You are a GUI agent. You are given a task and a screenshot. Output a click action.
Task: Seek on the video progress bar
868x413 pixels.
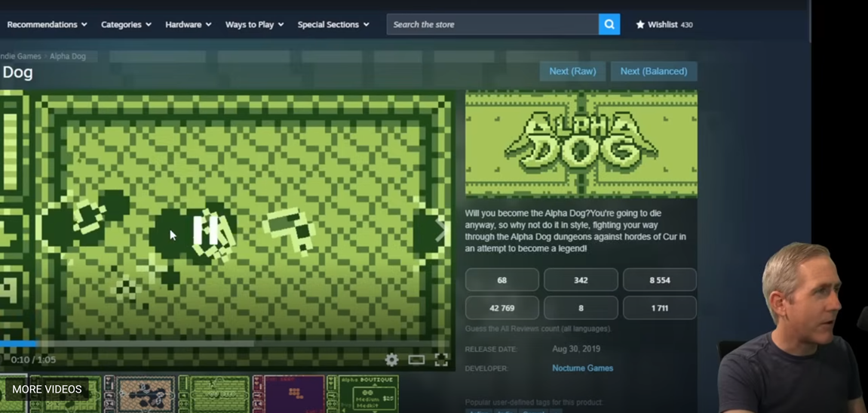pyautogui.click(x=224, y=344)
